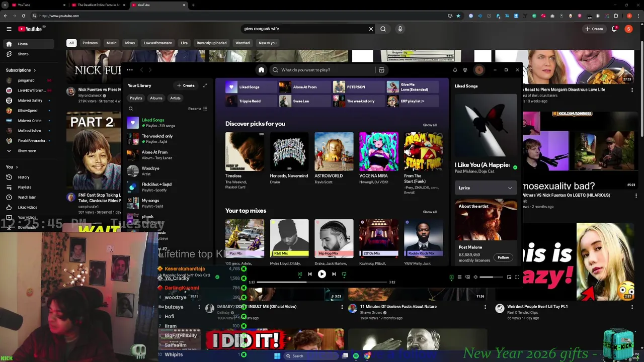Select Recently uploaded chip
The height and width of the screenshot is (362, 644).
pos(211,43)
